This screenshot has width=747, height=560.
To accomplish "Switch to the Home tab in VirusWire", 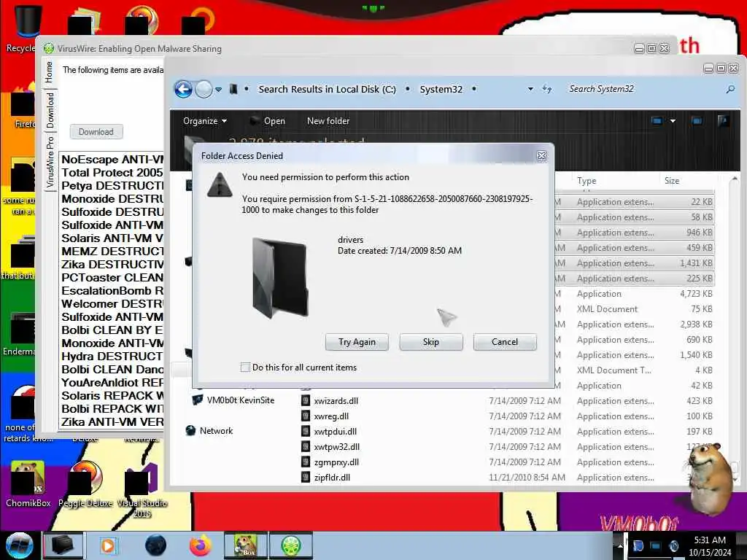I will pyautogui.click(x=49, y=72).
